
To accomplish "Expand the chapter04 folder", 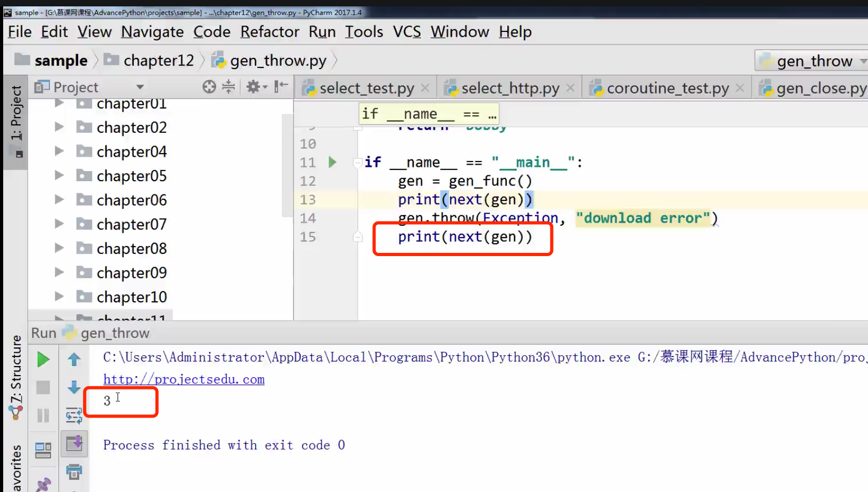I will pos(59,151).
